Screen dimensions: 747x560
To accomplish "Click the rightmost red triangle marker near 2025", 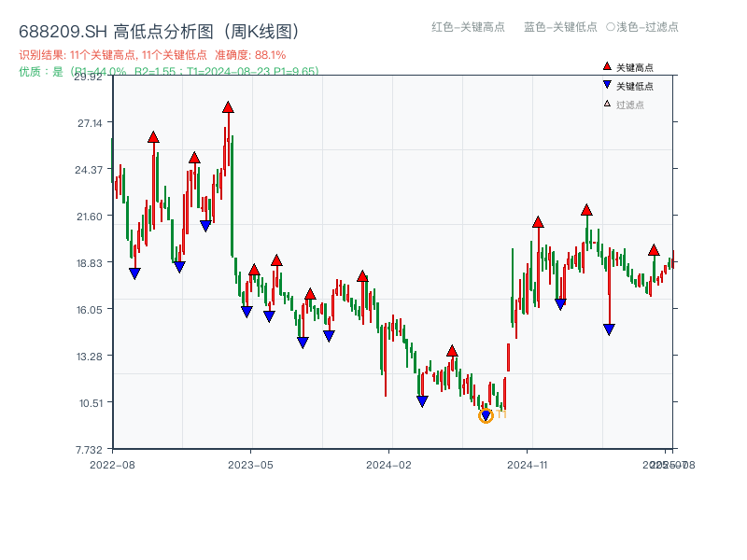I will 653,250.
